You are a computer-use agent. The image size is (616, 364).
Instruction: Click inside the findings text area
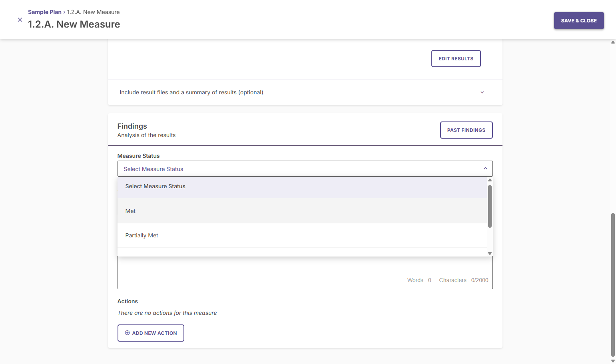click(305, 273)
